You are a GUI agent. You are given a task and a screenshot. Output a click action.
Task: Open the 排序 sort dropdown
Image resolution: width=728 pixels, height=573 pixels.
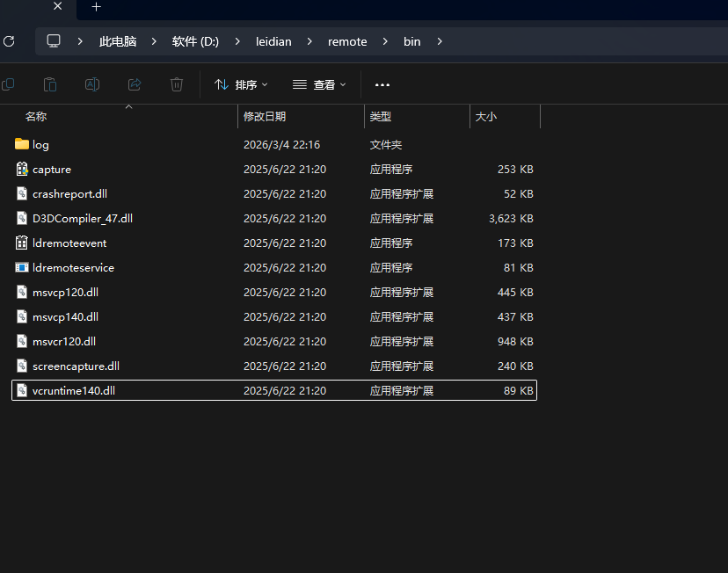[x=242, y=84]
